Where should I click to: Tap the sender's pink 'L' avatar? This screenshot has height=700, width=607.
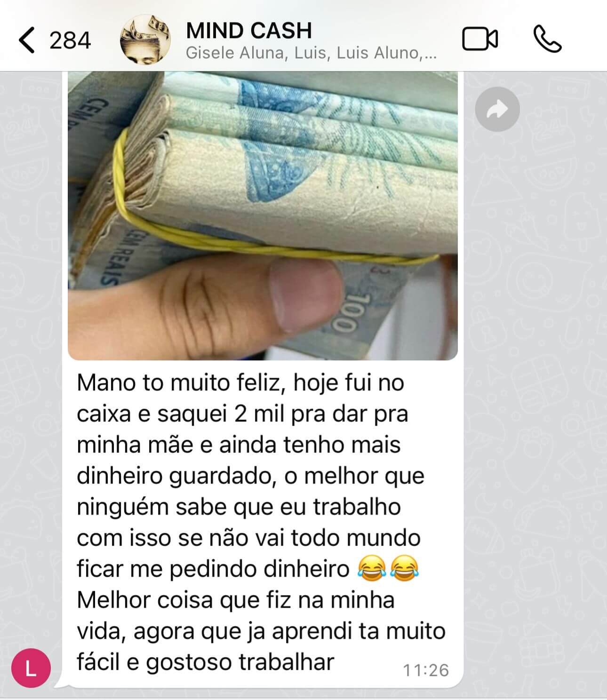pyautogui.click(x=31, y=669)
